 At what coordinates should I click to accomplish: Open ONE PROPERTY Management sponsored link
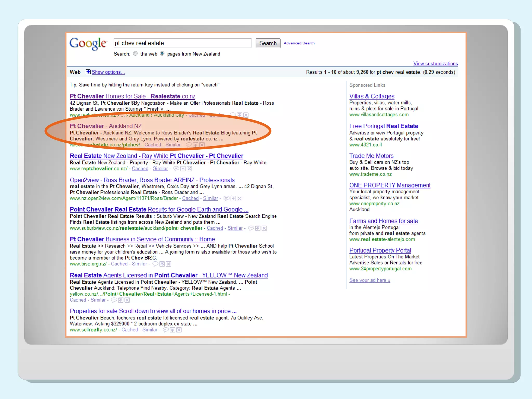coord(390,185)
